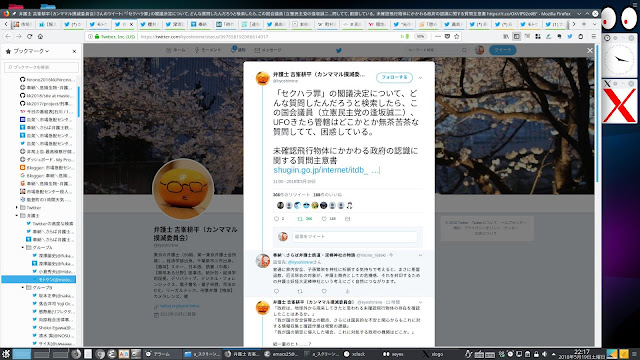
Task: Go to the Firefox home page icon
Action: tap(40, 36)
